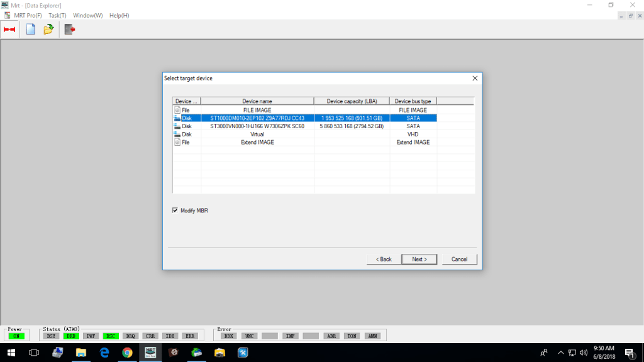Select the Virtual VHD disk row
This screenshot has width=644, height=362.
(257, 134)
